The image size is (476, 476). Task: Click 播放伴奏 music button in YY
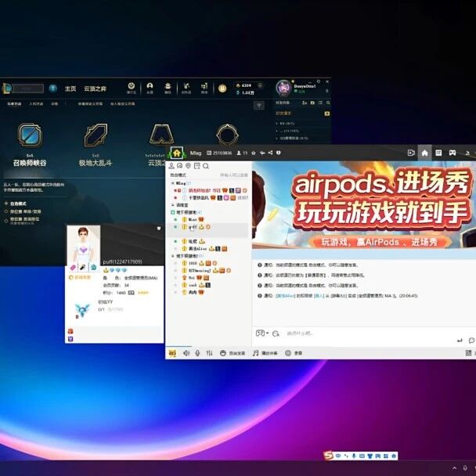(x=265, y=353)
